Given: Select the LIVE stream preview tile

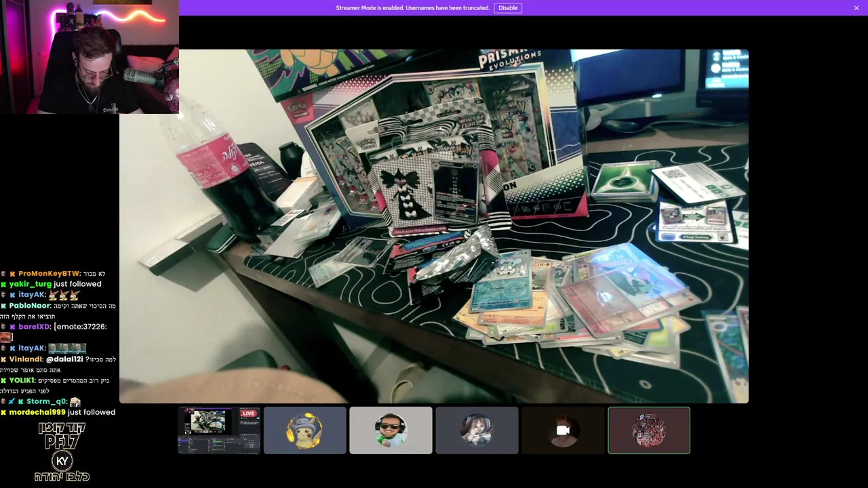Looking at the screenshot, I should [x=219, y=430].
